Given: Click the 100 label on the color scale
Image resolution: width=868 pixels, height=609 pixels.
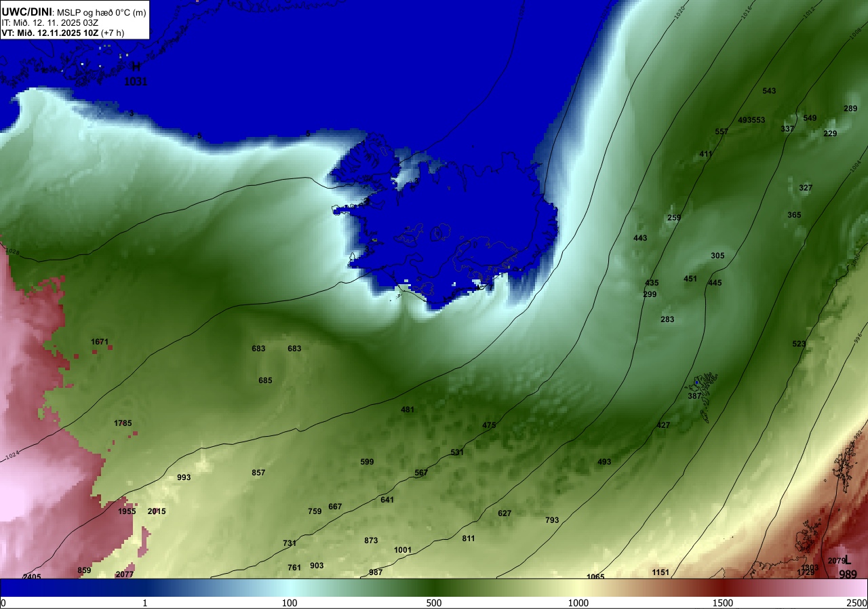Looking at the screenshot, I should click(x=290, y=603).
